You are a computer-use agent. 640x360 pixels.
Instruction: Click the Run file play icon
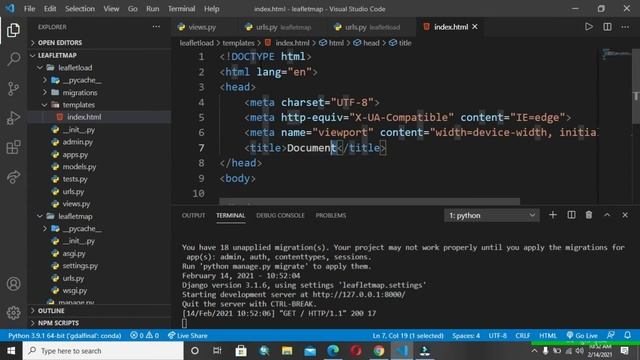click(x=589, y=27)
